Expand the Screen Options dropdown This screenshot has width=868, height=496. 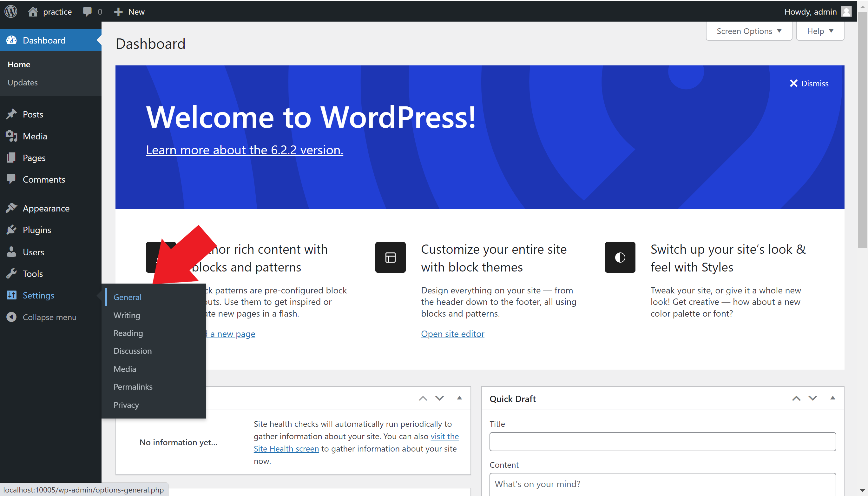tap(749, 31)
